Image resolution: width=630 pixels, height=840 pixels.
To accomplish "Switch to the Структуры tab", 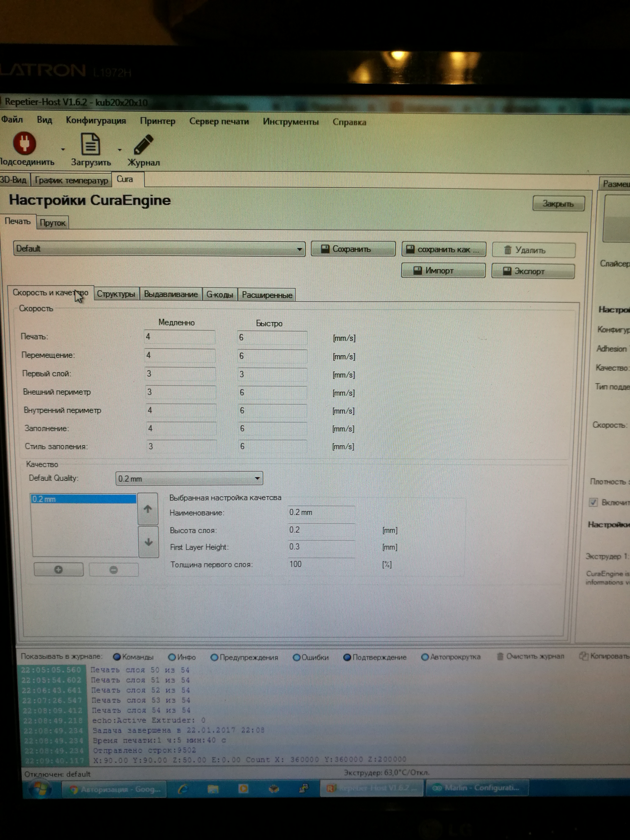I will (116, 294).
